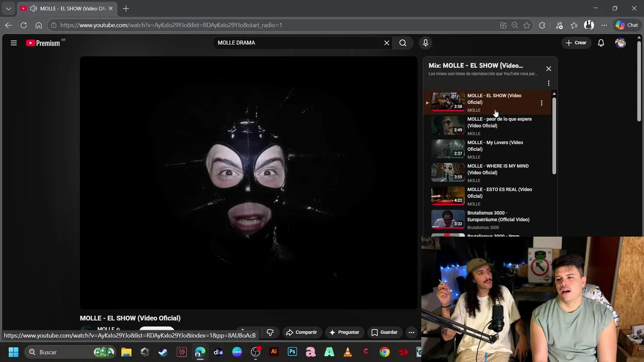The height and width of the screenshot is (362, 644).
Task: Click the playlist panel scrollbar
Action: point(554,136)
